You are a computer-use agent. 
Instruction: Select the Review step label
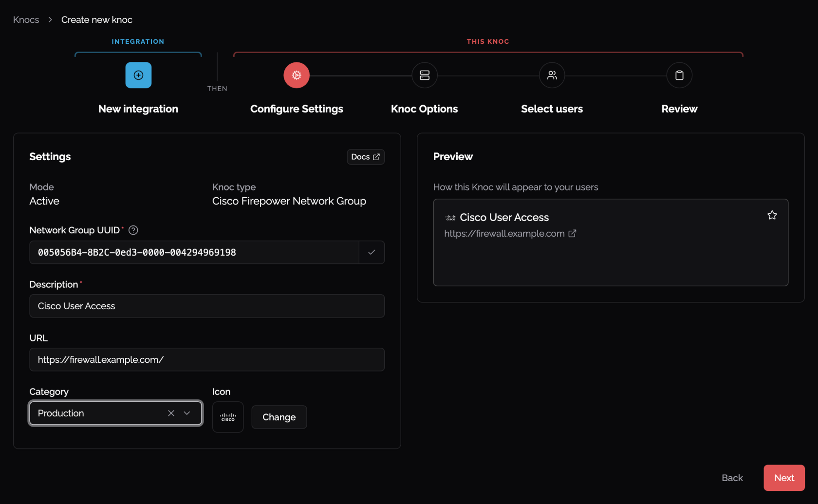(679, 109)
